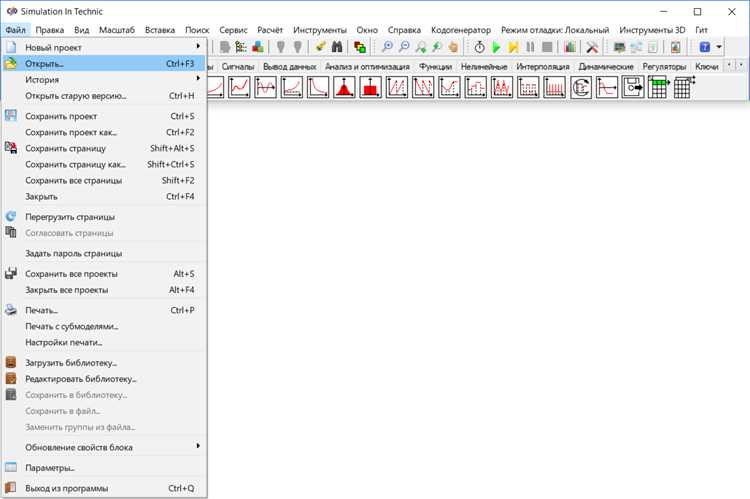Choose Открыть... from the File menu
The height and width of the screenshot is (499, 750).
[x=104, y=64]
